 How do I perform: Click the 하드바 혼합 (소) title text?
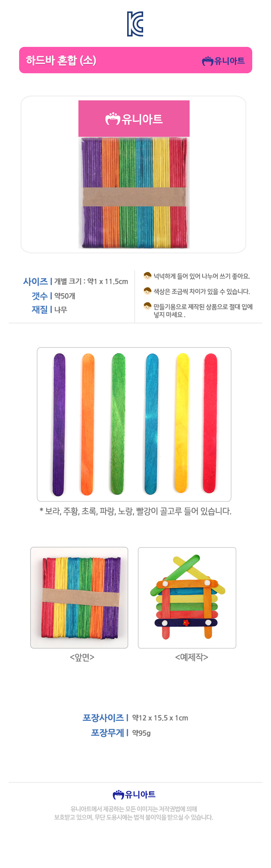[61, 60]
